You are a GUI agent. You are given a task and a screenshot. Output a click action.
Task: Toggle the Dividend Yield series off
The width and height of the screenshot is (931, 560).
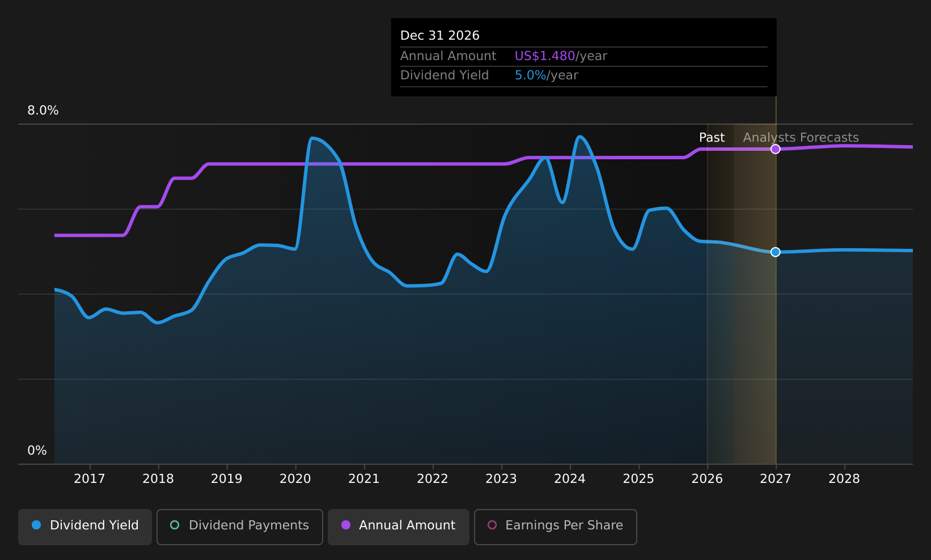(x=85, y=527)
